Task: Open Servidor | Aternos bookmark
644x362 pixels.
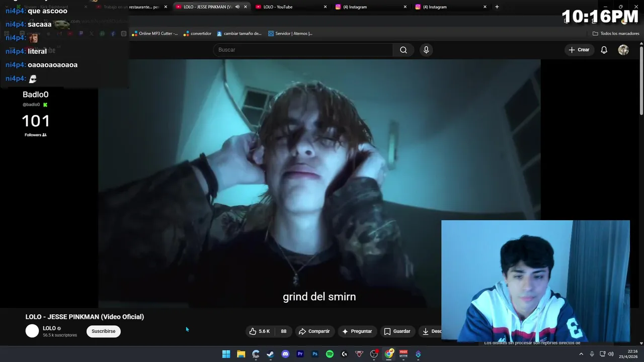Action: tap(290, 34)
